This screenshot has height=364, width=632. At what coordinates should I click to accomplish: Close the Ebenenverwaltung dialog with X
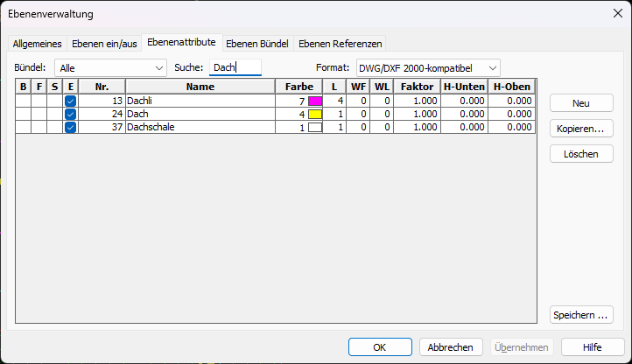[x=617, y=13]
